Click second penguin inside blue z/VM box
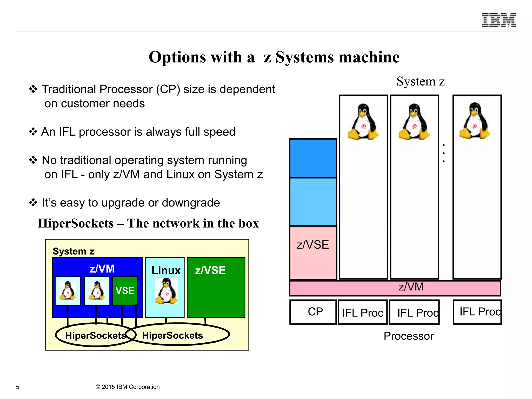Screen dimensions: 532x399 (97, 291)
